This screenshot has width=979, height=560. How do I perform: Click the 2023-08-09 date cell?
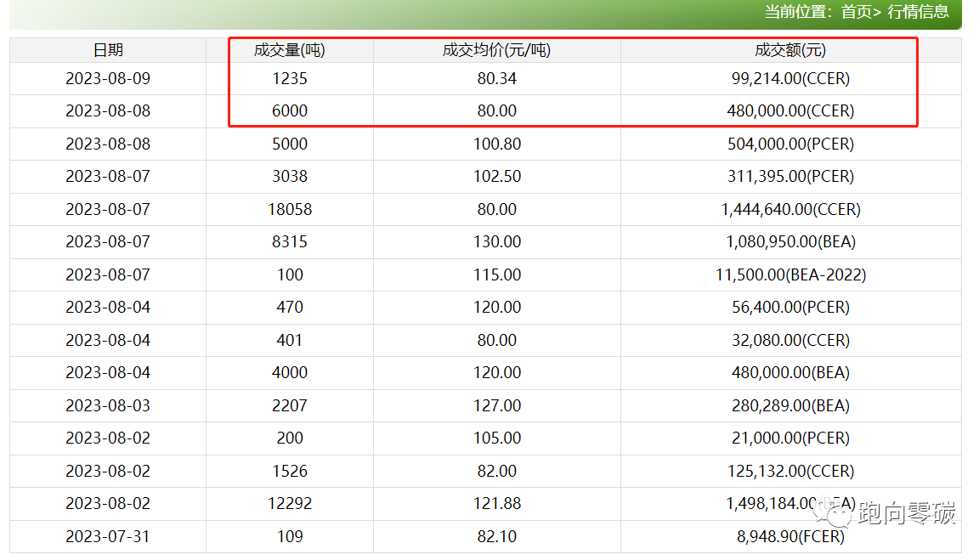coord(108,79)
